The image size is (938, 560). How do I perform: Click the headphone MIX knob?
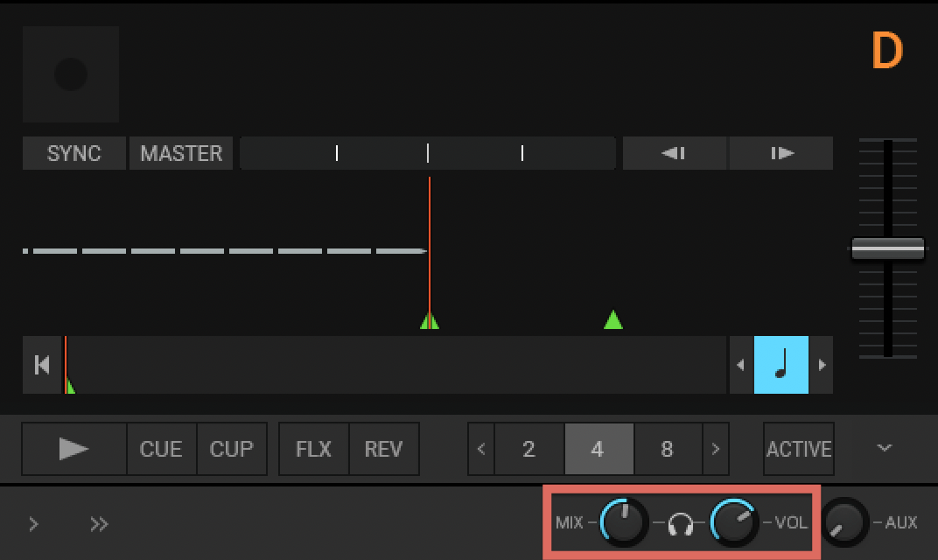624,522
